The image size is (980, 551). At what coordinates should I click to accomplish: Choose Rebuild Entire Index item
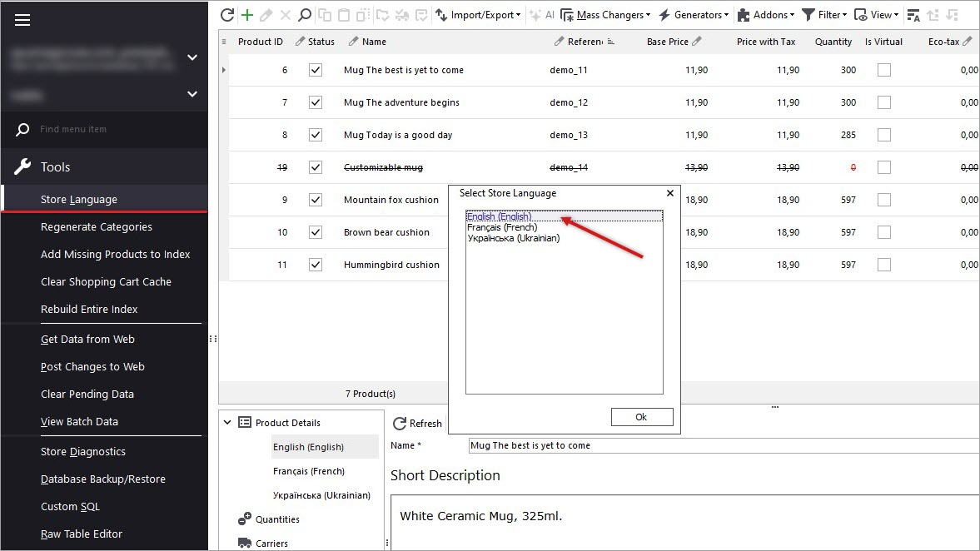pyautogui.click(x=89, y=310)
